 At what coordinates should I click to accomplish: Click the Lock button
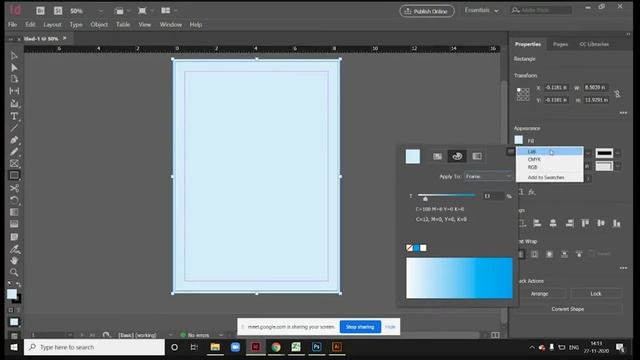[x=596, y=293]
